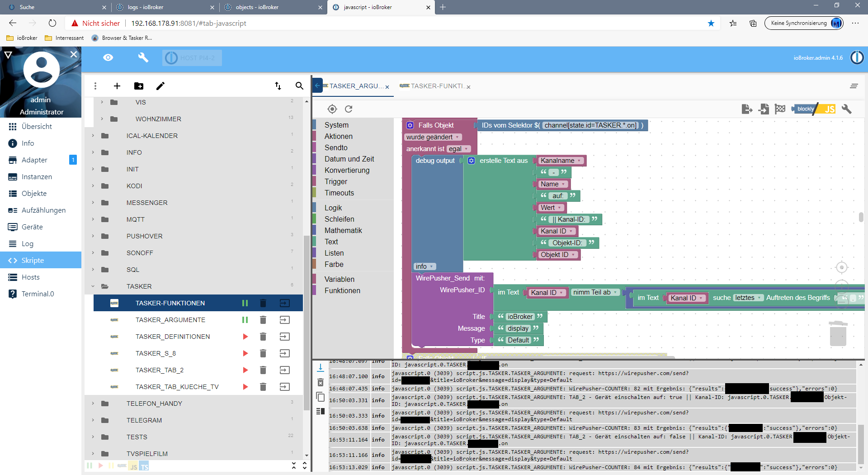This screenshot has height=475, width=868.
Task: Open Funktionen Blockly category
Action: pos(342,290)
